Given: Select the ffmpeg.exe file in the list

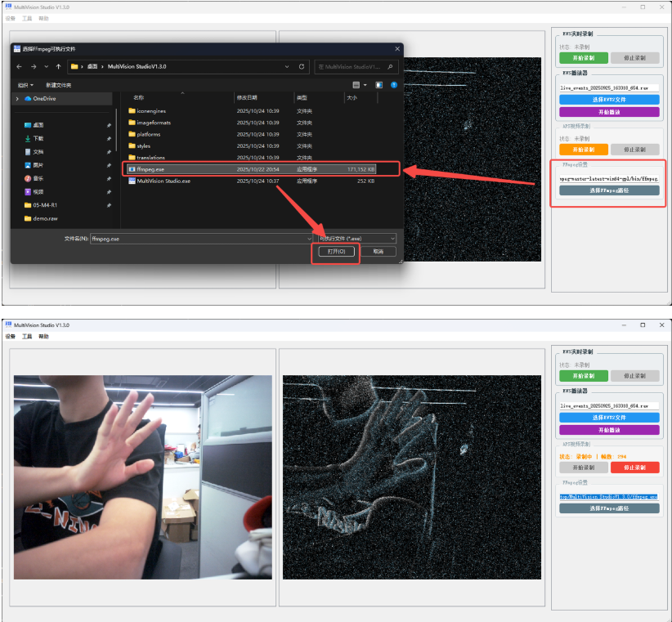Looking at the screenshot, I should pos(150,169).
